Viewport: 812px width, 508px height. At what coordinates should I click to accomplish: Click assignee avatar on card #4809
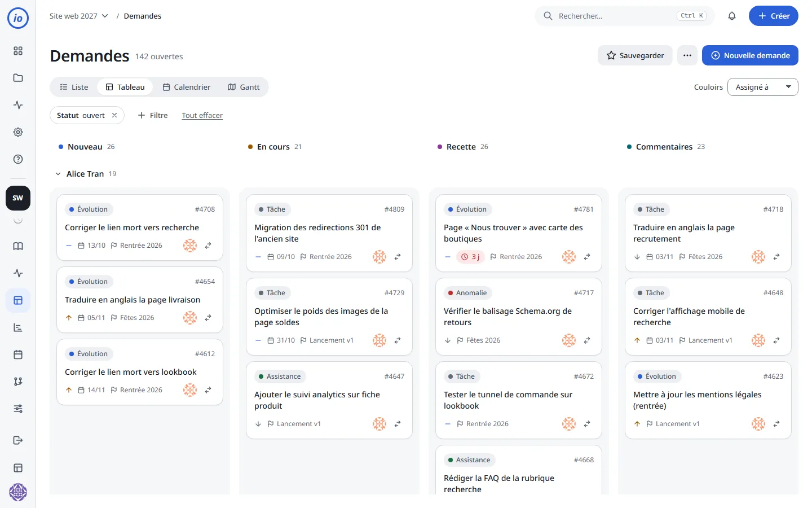pos(379,257)
